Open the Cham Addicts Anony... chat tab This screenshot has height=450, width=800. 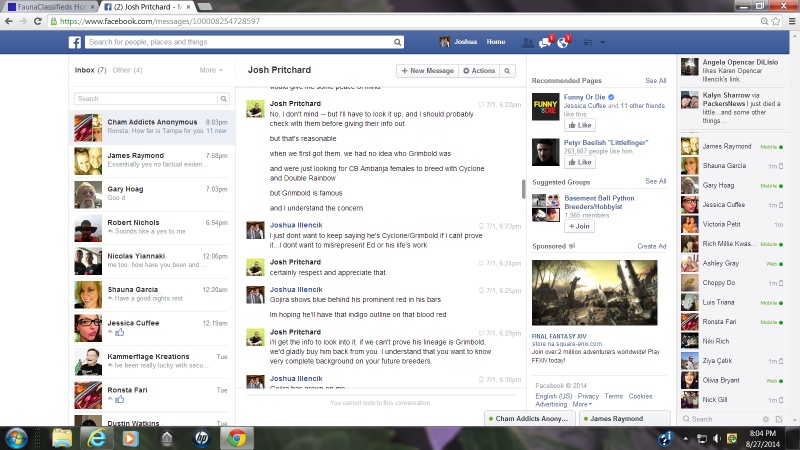pos(530,418)
